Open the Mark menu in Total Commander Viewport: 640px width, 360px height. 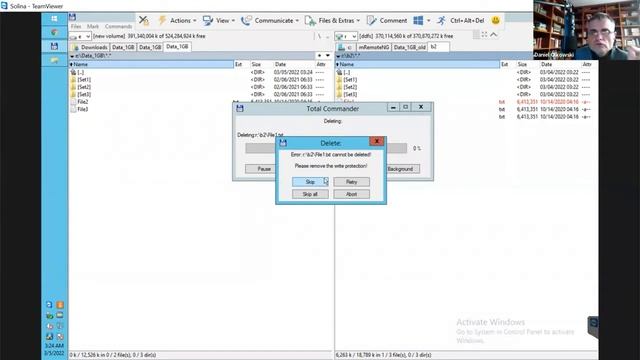93,27
